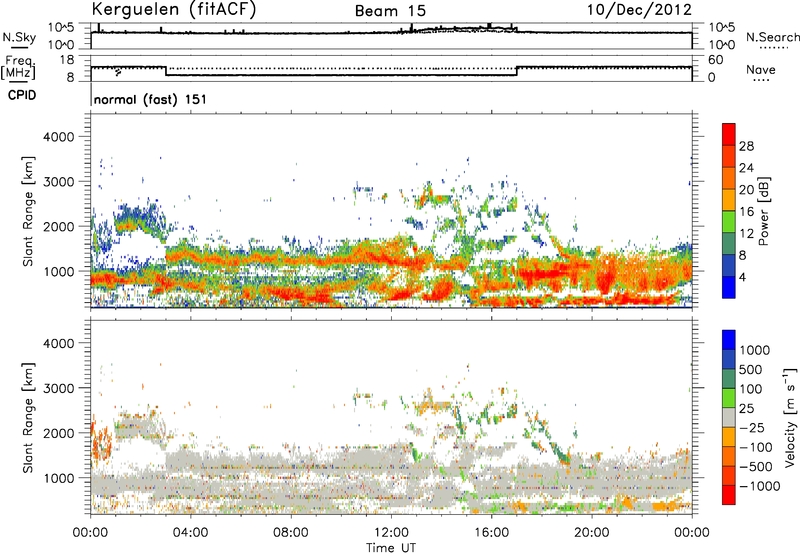Click the "12:00" time tick label
Screen dimensions: 800x554
[391, 533]
